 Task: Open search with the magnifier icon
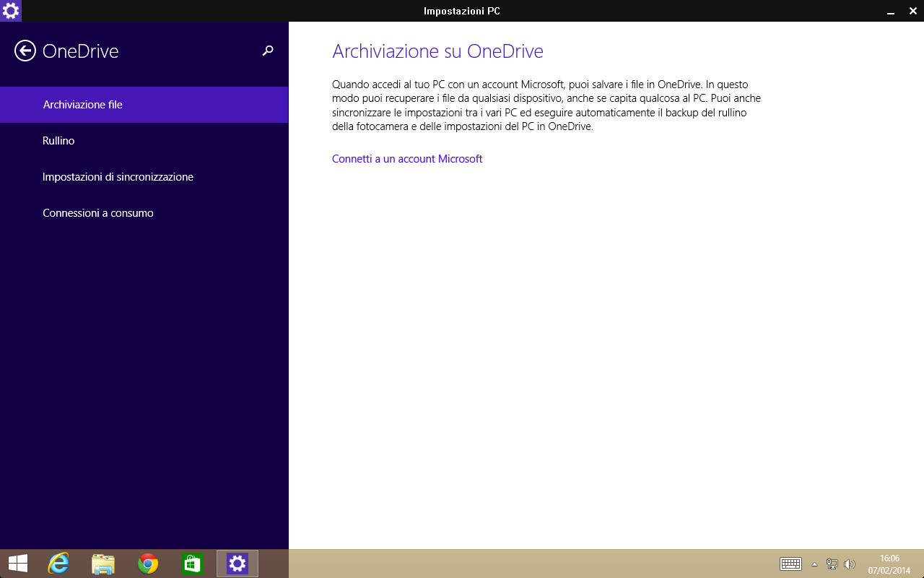click(268, 51)
